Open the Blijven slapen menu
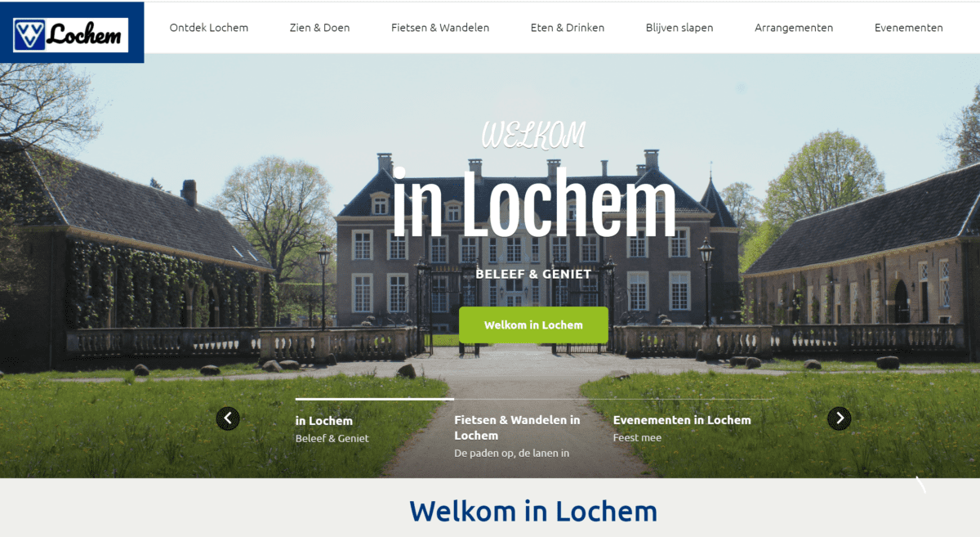The image size is (980, 537). tap(679, 28)
